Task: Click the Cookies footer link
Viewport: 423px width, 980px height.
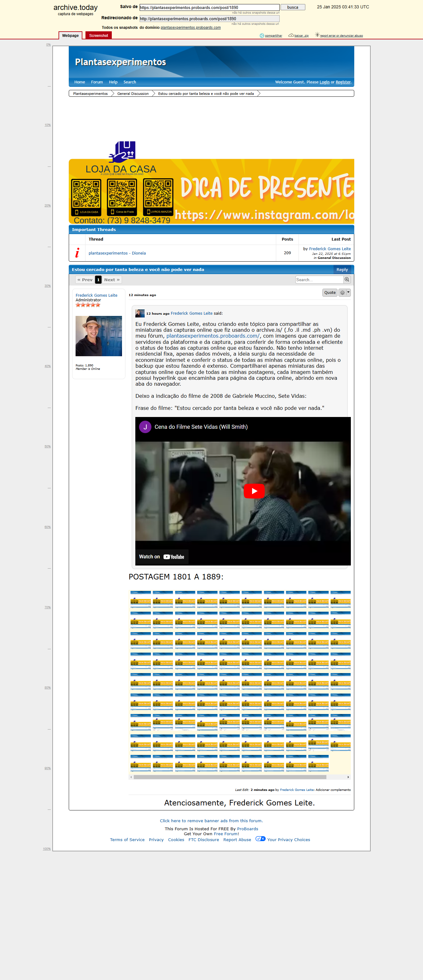Action: pyautogui.click(x=176, y=840)
